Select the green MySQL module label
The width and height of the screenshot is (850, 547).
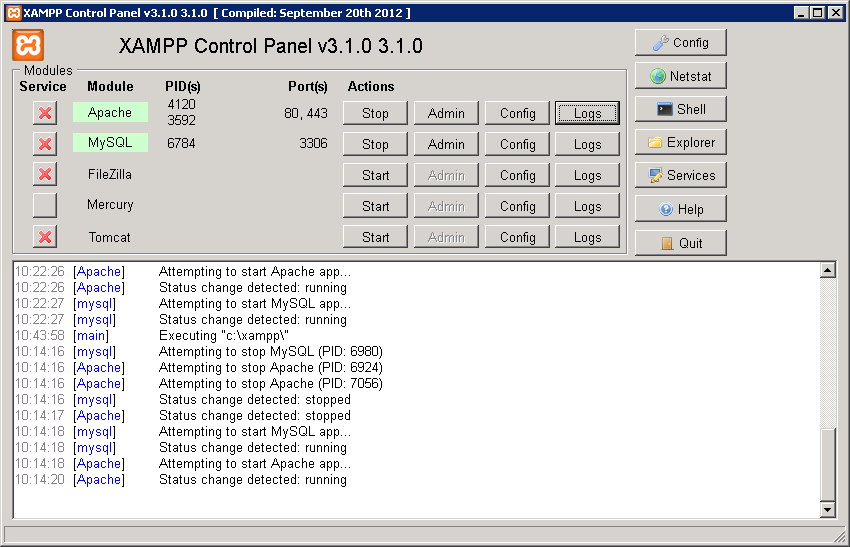pyautogui.click(x=110, y=143)
